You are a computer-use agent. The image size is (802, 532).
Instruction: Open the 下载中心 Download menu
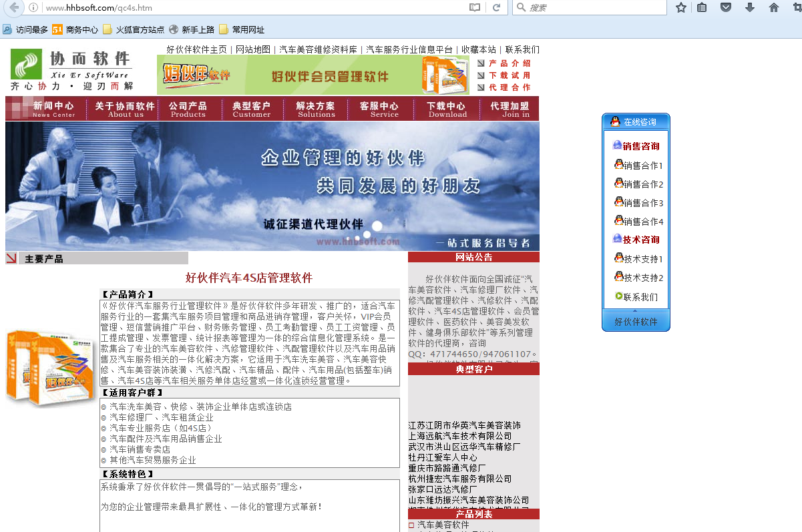coord(447,109)
